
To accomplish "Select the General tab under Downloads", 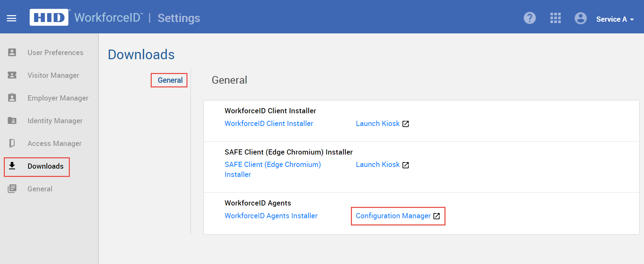I will 170,80.
